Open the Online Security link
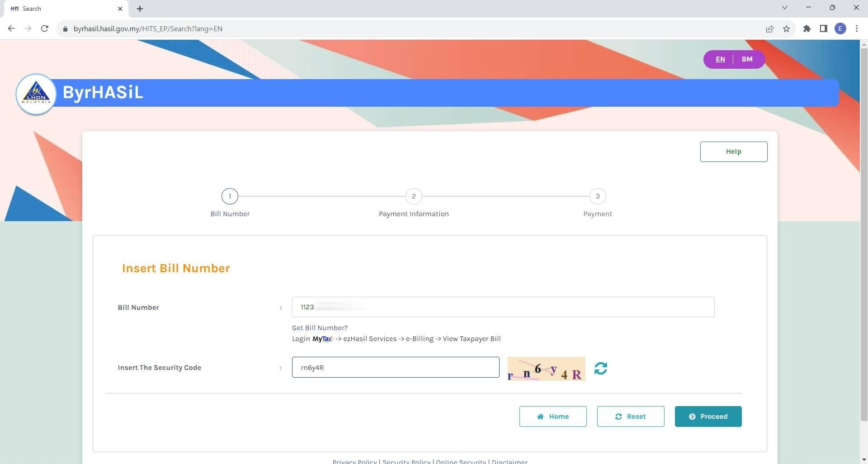 tap(461, 461)
